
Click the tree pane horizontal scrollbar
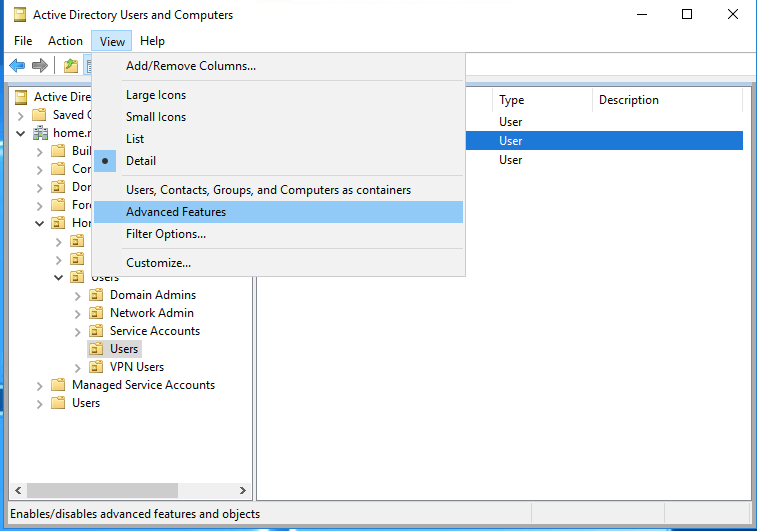130,491
